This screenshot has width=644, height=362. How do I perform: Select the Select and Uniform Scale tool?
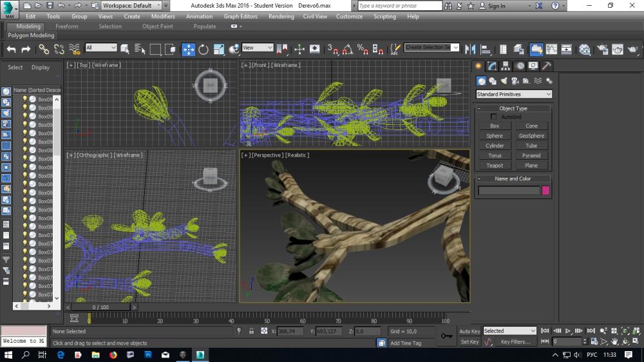click(x=219, y=50)
